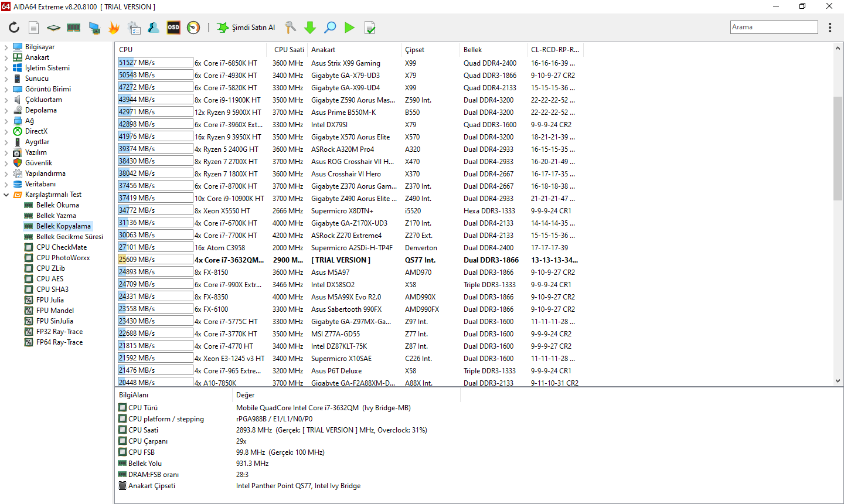Click the Arama search field
Screen dimensions: 844x504
(774, 27)
